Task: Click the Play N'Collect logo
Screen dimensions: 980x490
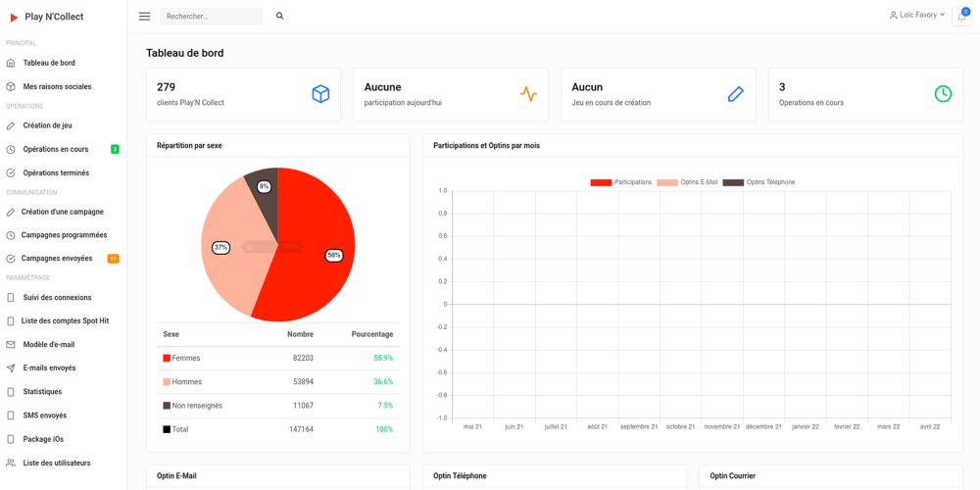Action: tap(46, 17)
